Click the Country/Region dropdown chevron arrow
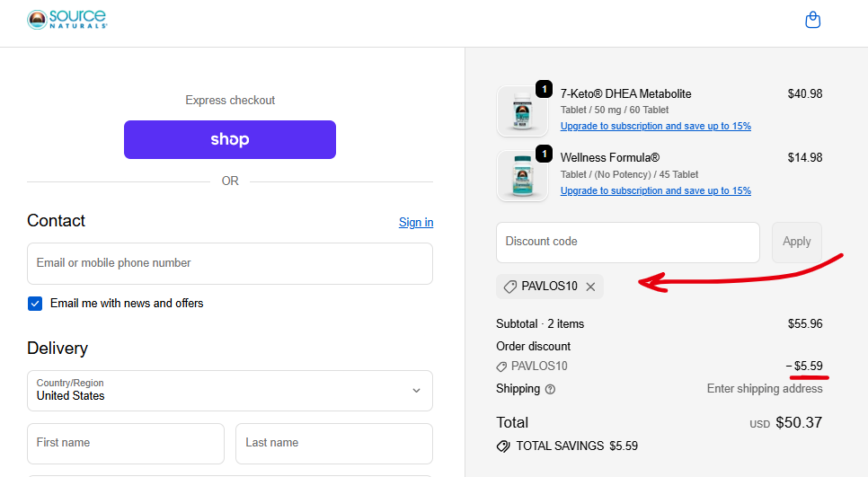Screen dimensions: 868x477 tap(416, 391)
